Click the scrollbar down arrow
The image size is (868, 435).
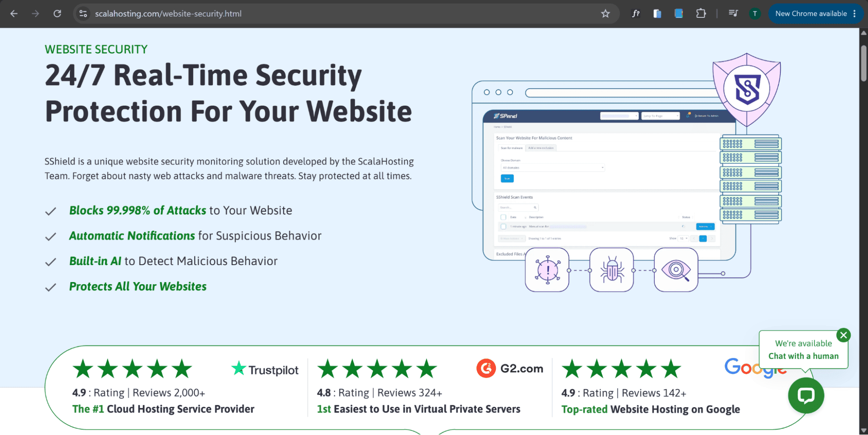click(864, 430)
